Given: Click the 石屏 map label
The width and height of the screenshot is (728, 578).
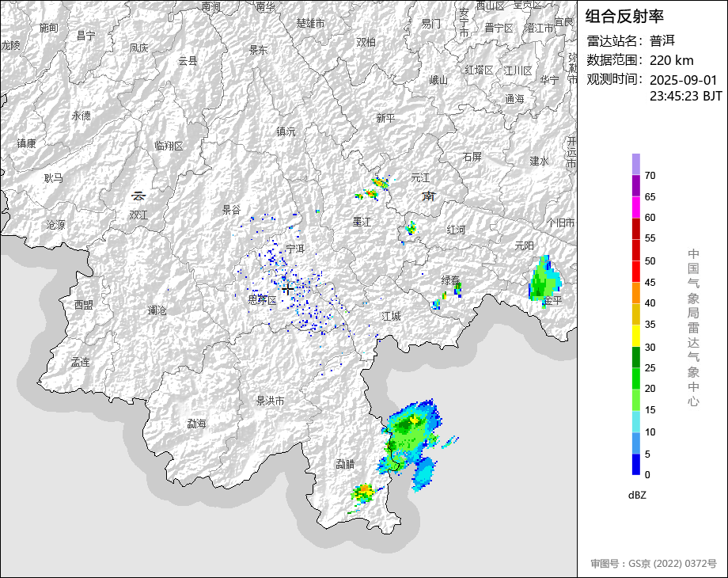Looking at the screenshot, I should (x=472, y=157).
